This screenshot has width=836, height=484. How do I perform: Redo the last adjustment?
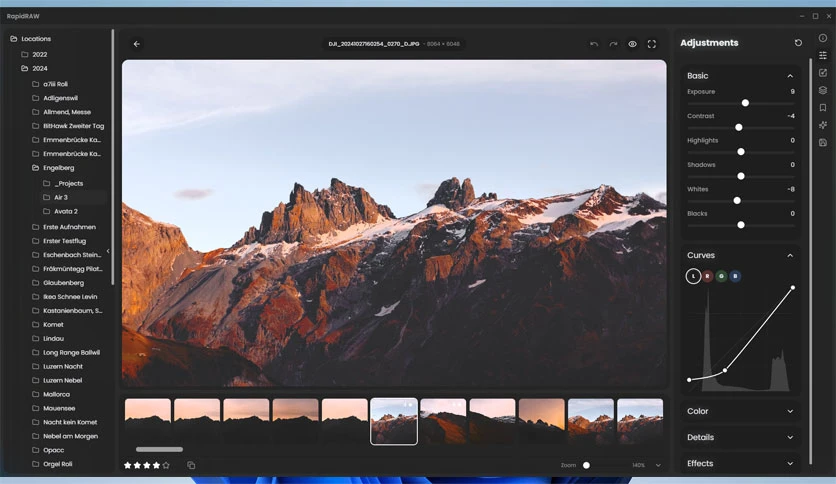tap(613, 44)
